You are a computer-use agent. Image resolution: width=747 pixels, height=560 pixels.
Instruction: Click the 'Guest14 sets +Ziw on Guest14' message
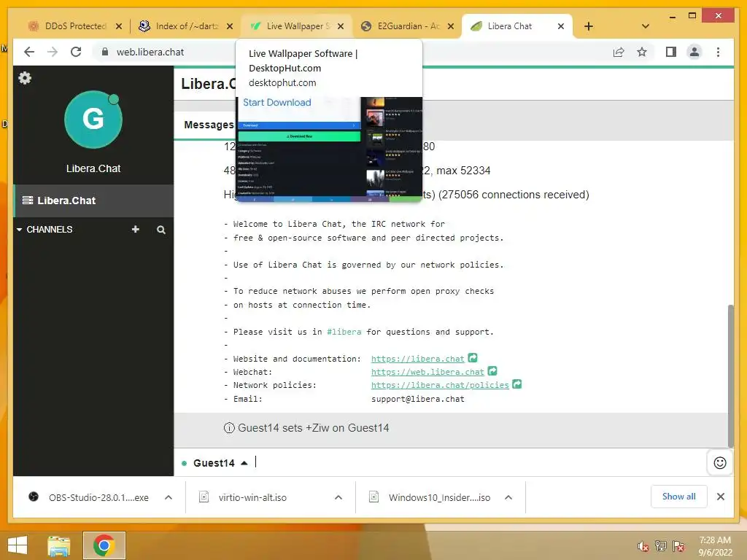click(x=313, y=427)
